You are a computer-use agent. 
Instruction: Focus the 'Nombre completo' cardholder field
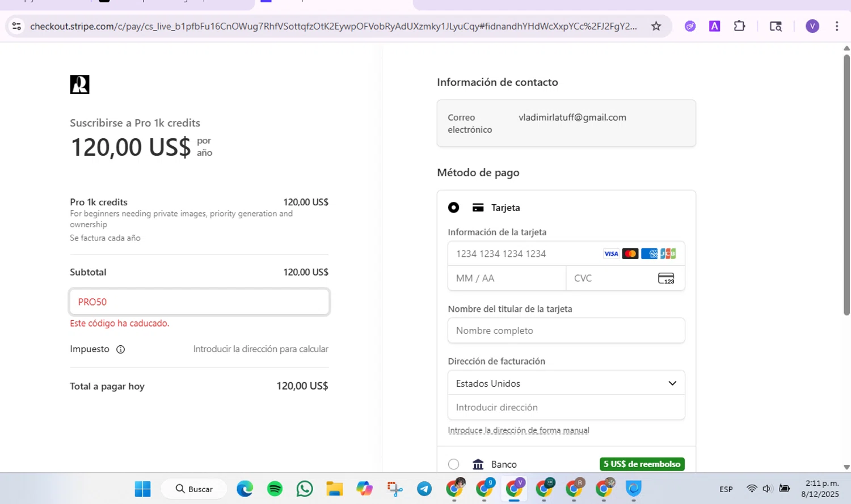[x=566, y=331]
